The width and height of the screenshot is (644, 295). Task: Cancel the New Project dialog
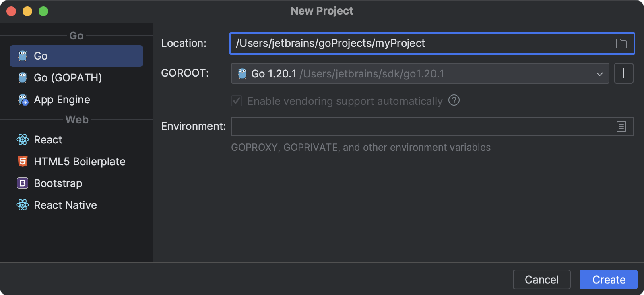(541, 279)
